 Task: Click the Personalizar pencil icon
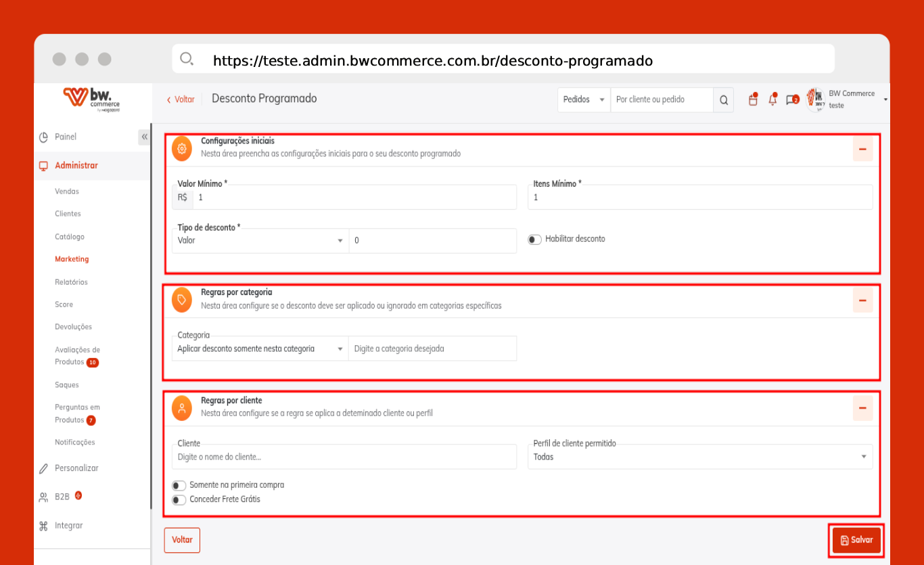point(43,468)
